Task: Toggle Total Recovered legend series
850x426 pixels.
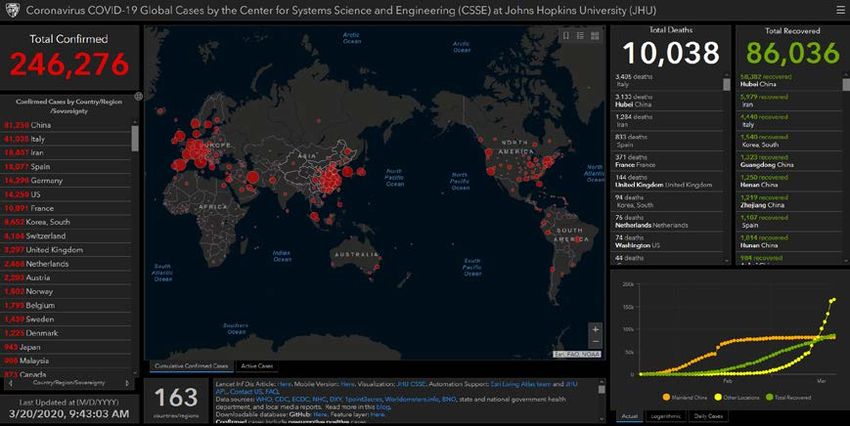Action: click(789, 397)
